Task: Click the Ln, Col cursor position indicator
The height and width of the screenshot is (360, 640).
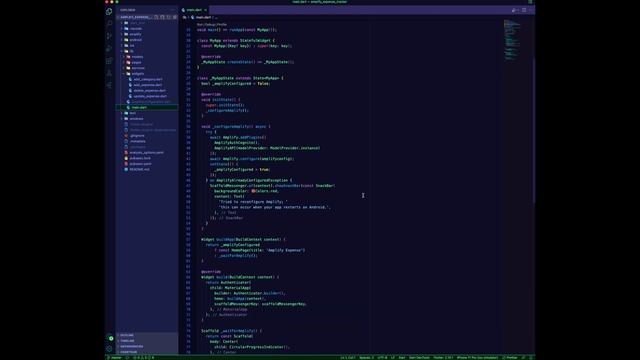Action: (x=348, y=358)
